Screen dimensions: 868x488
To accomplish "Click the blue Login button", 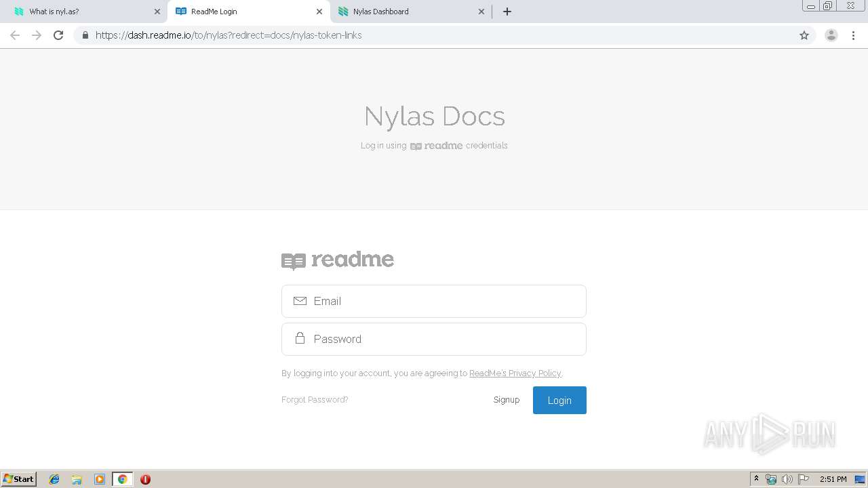I will click(x=559, y=400).
